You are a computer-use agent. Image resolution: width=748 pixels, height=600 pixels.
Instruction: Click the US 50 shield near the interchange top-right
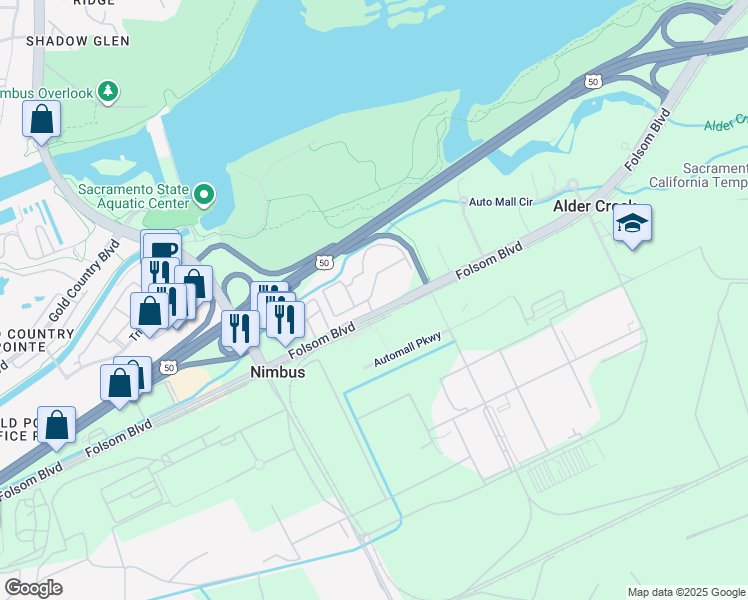(593, 82)
